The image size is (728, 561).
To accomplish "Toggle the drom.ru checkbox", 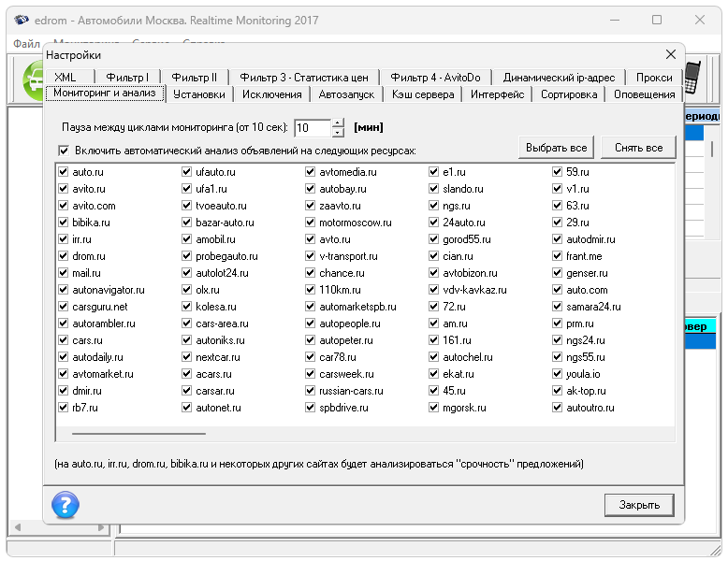I will pyautogui.click(x=63, y=255).
